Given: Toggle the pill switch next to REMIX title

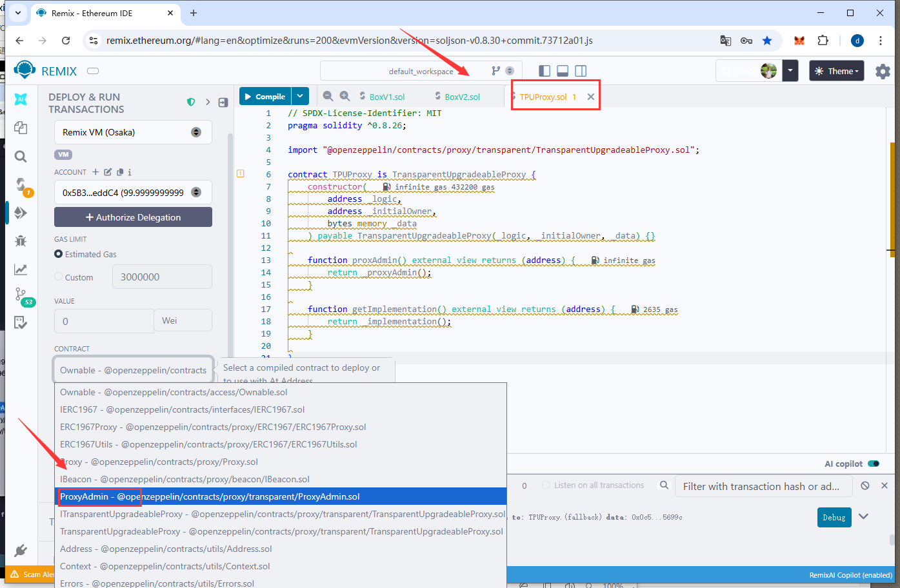Looking at the screenshot, I should tap(92, 71).
